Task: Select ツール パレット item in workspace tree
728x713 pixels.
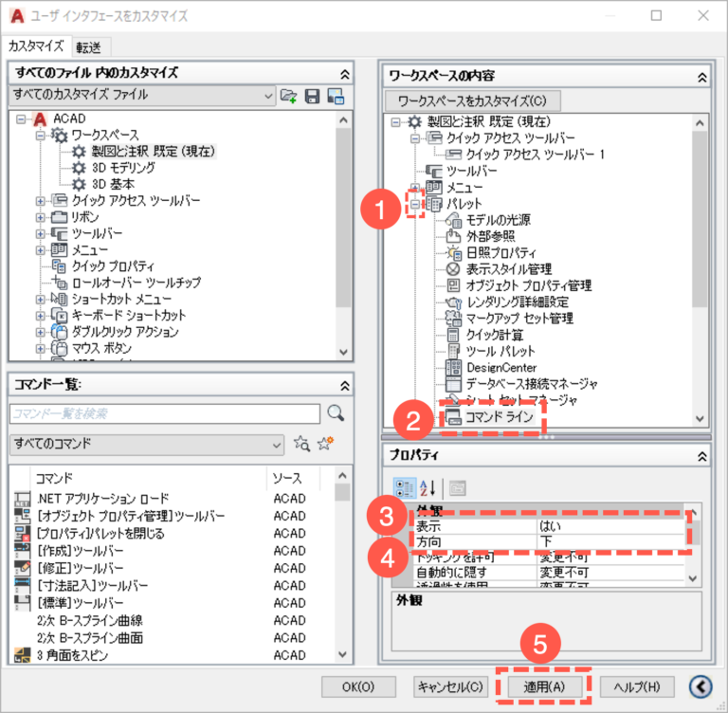Action: [x=500, y=351]
